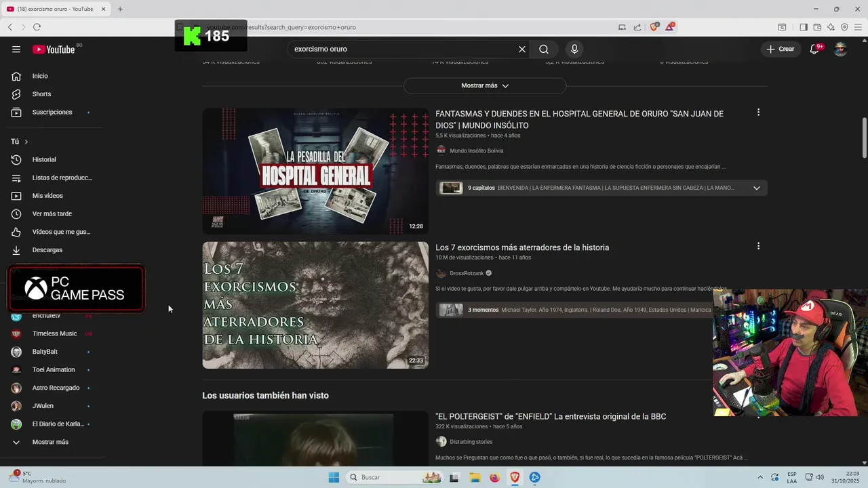The width and height of the screenshot is (868, 488).
Task: Start voice search with microphone
Action: point(574,49)
